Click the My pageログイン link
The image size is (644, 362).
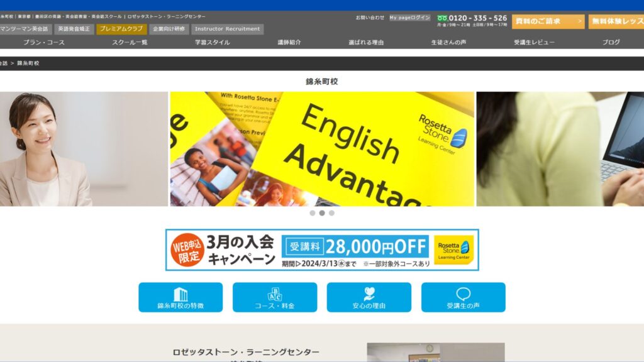[x=410, y=18]
